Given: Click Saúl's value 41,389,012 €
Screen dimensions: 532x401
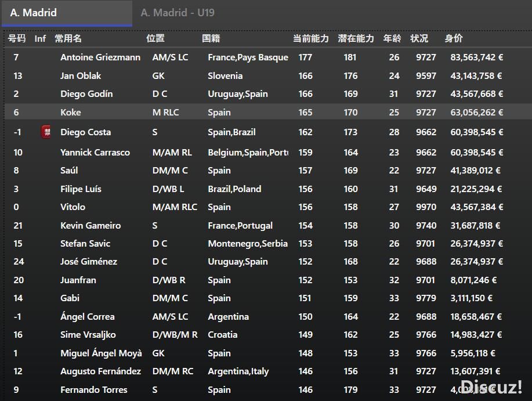Looking at the screenshot, I should click(475, 170).
